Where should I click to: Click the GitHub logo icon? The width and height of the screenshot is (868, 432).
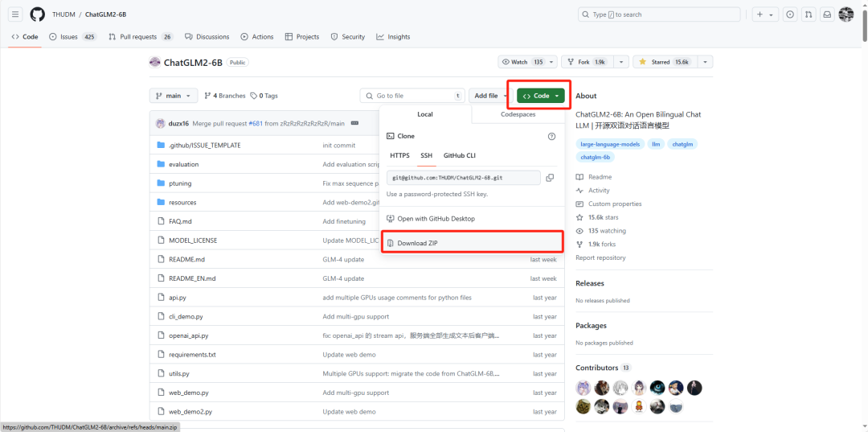[37, 14]
